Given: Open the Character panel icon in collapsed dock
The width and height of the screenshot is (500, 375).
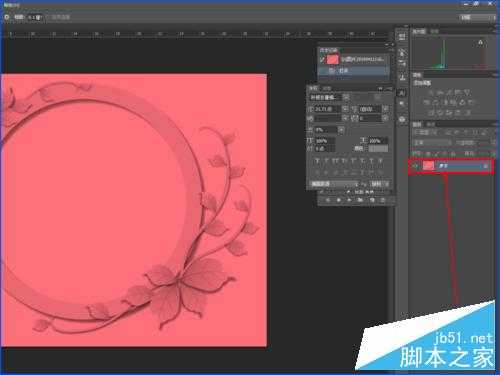Looking at the screenshot, I should point(403,93).
